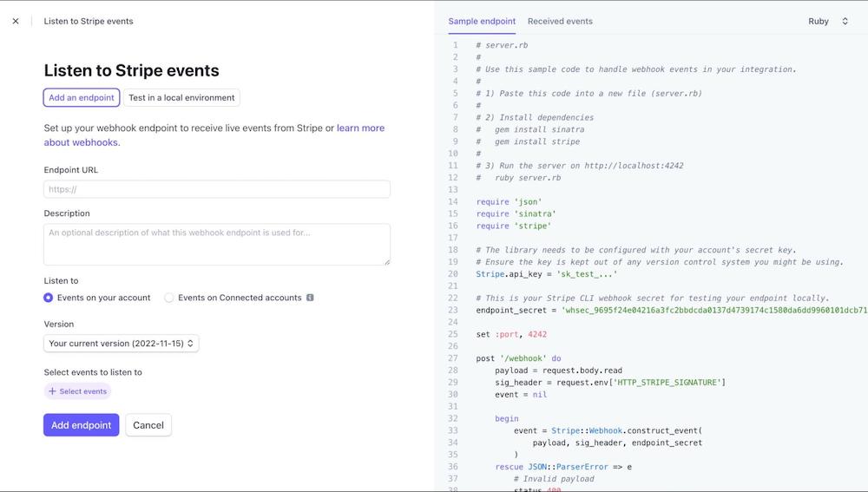Click the info icon beside Connected accounts

pos(310,298)
